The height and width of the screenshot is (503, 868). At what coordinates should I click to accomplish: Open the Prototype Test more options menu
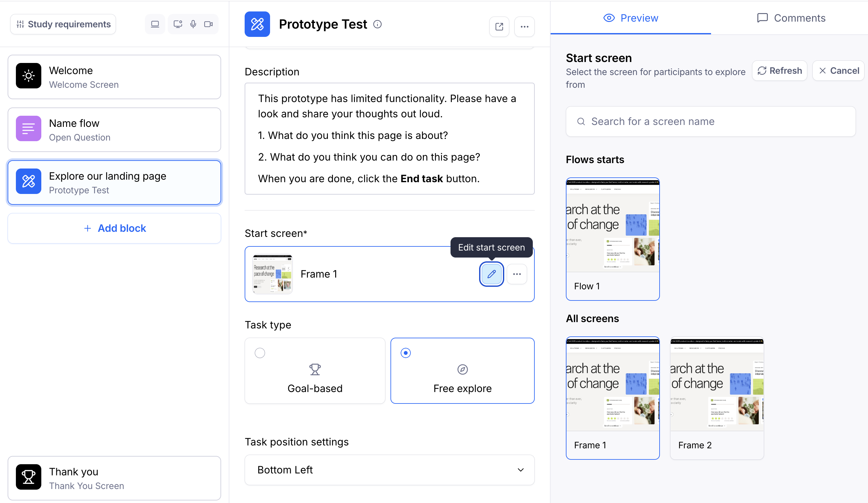pyautogui.click(x=524, y=26)
